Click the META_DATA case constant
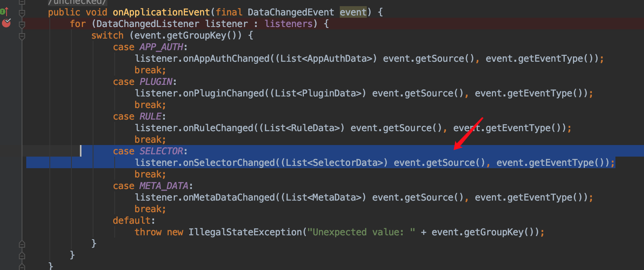This screenshot has width=644, height=270. 164,186
